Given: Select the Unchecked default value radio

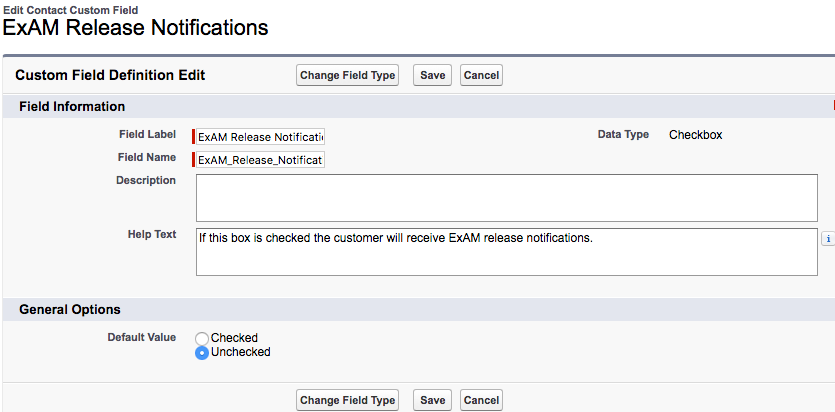Looking at the screenshot, I should click(202, 353).
